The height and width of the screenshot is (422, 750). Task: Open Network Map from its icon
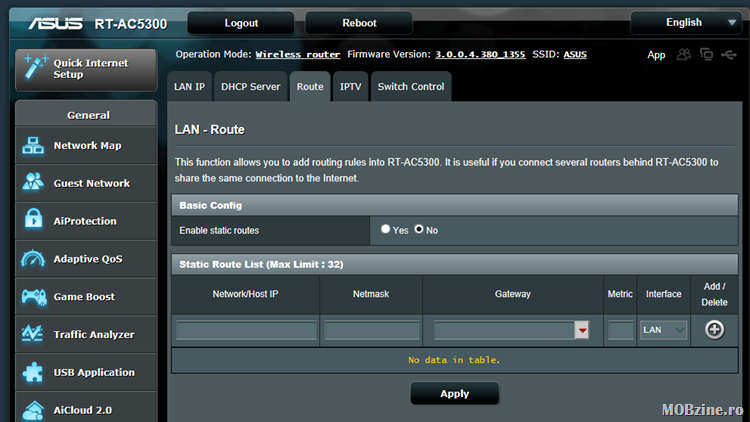tap(33, 145)
